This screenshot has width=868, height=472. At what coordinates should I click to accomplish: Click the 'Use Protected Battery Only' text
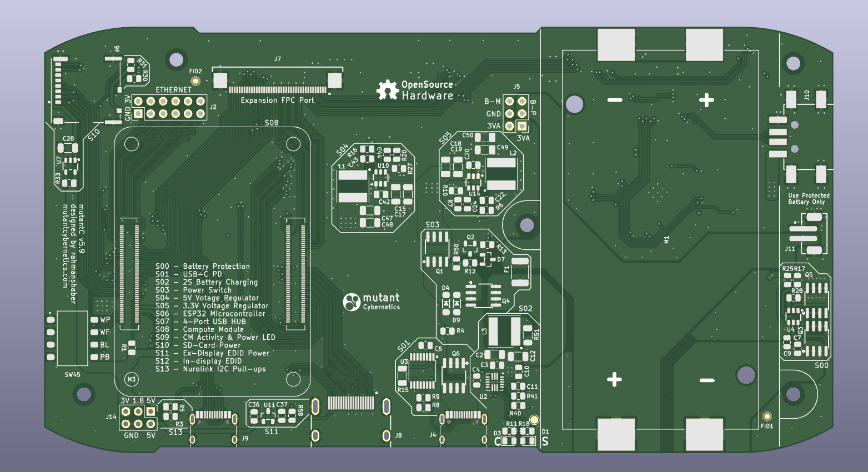coord(809,199)
